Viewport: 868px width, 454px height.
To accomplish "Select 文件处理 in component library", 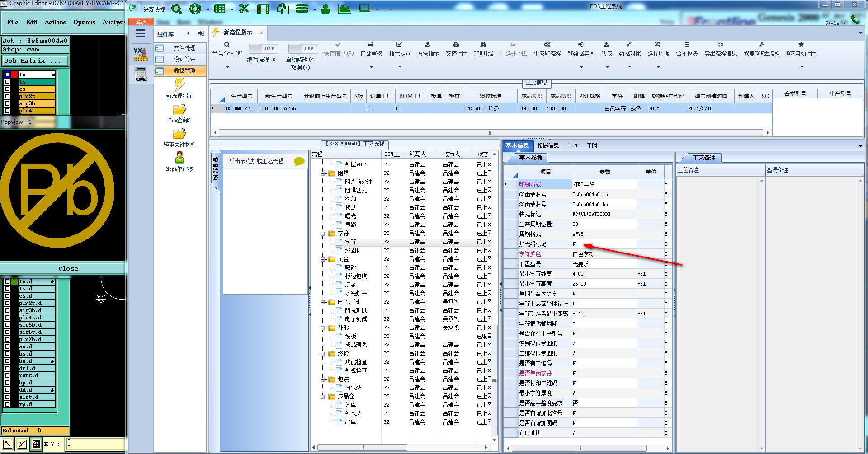I will (x=180, y=48).
